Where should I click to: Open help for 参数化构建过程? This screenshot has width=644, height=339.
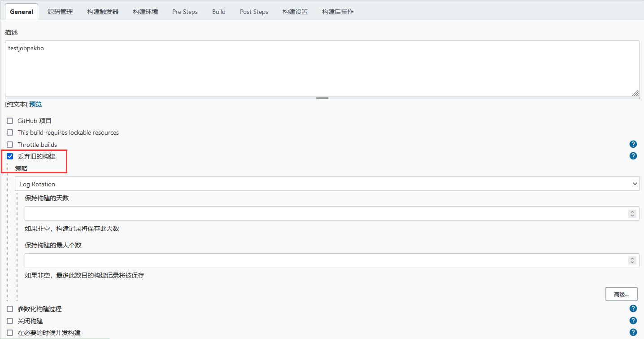click(633, 308)
